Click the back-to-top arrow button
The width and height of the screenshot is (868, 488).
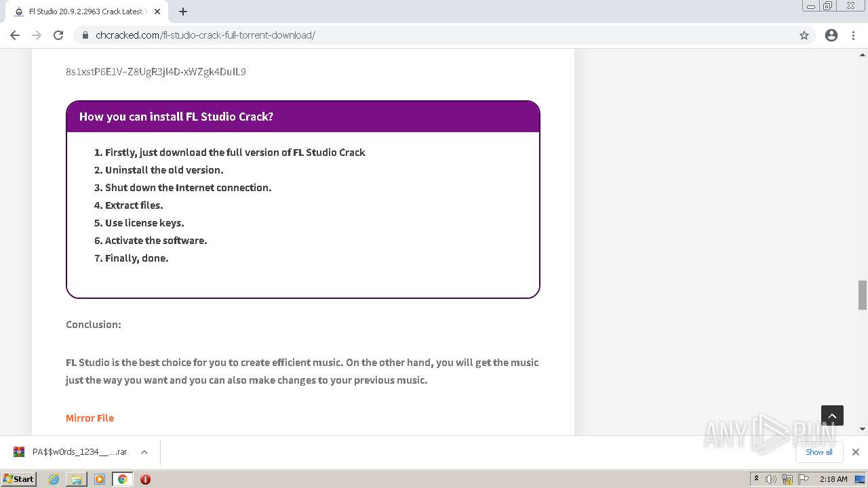[x=832, y=415]
